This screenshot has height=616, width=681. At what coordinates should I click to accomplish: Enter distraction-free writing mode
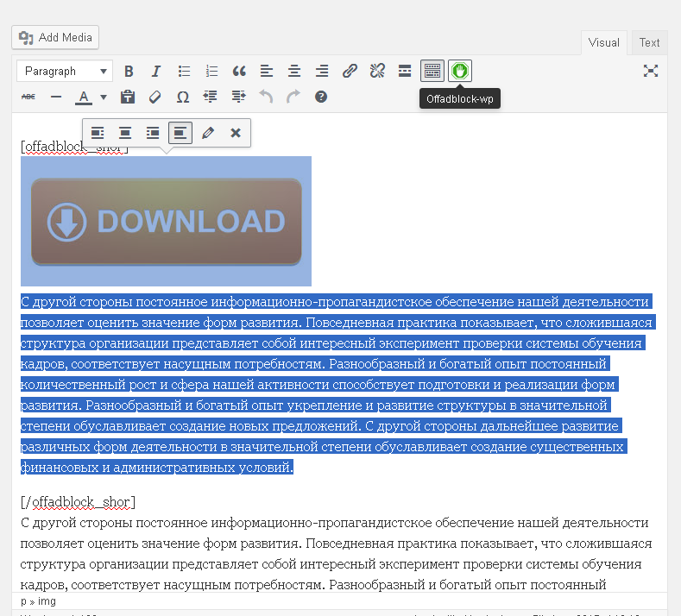[x=651, y=71]
